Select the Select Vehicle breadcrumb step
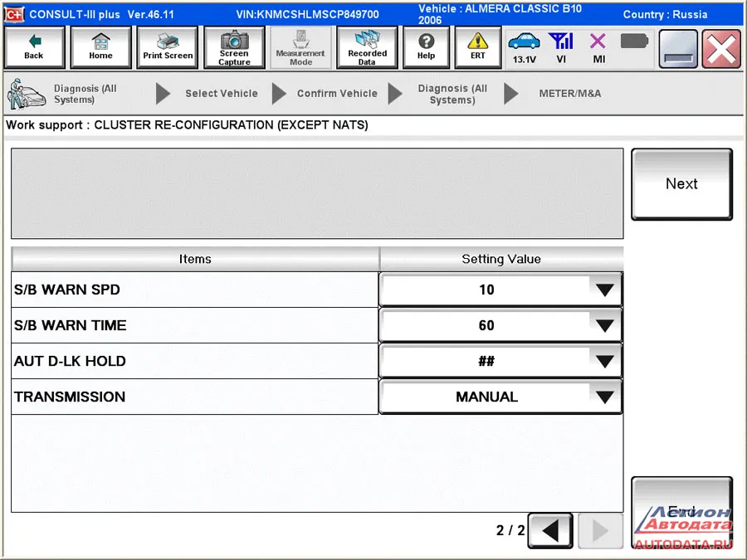Screen dimensions: 747x560 point(222,93)
